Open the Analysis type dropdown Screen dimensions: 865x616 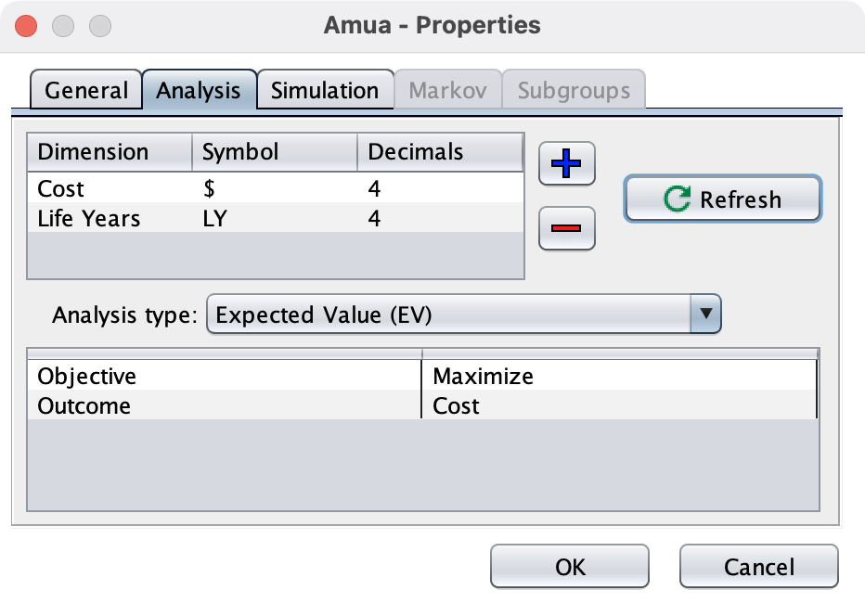[450, 315]
